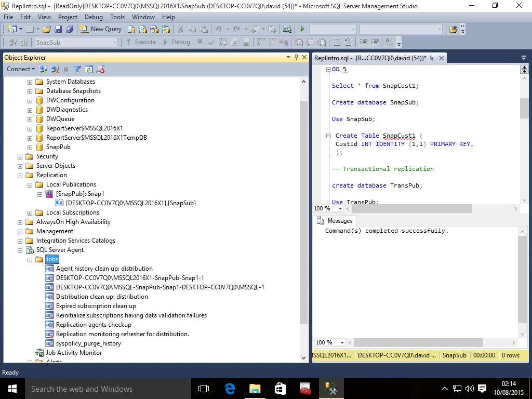Click the Object Explorer filter funnel icon

77,69
